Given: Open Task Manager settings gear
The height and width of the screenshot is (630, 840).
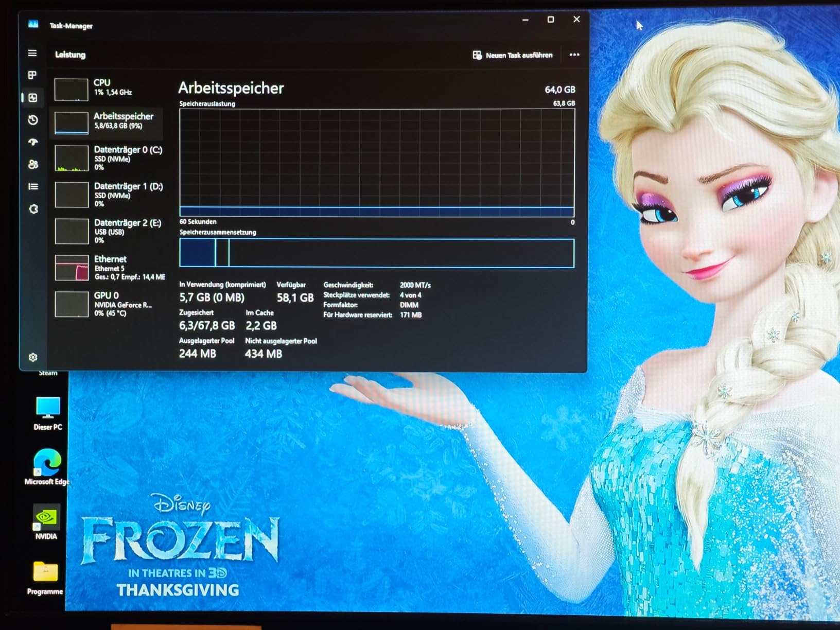Looking at the screenshot, I should (x=33, y=357).
